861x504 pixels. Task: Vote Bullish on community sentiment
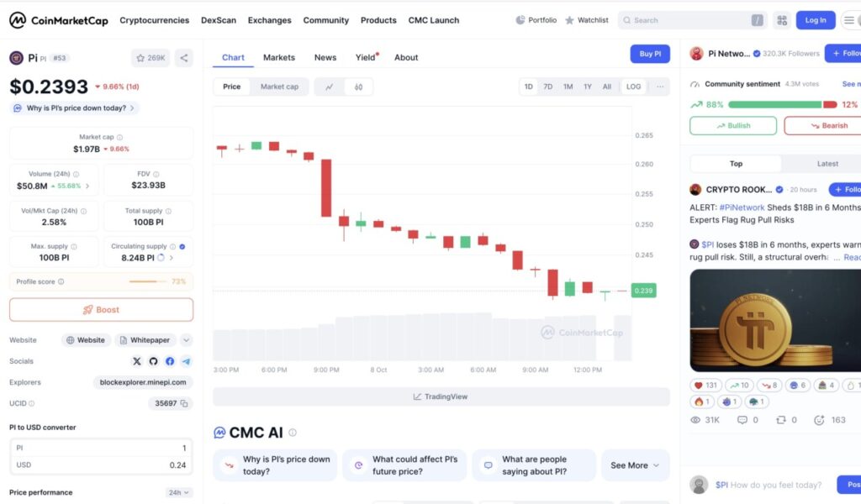(x=733, y=126)
